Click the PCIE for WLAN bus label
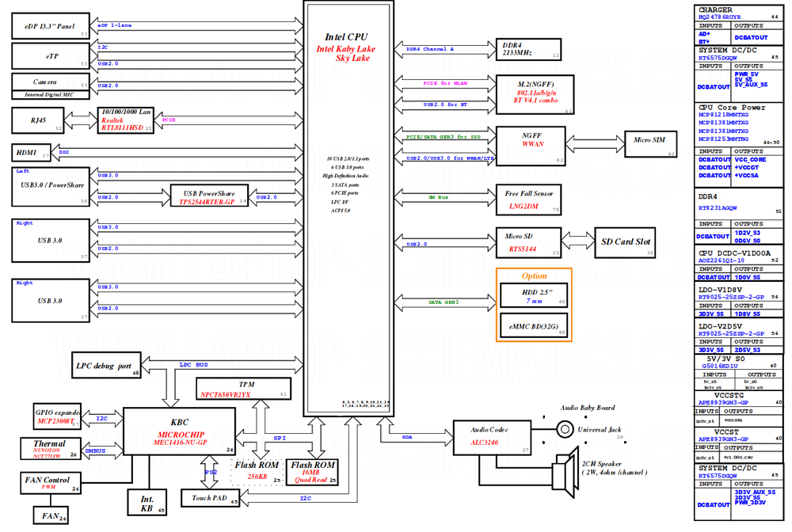The height and width of the screenshot is (532, 792). click(x=445, y=83)
